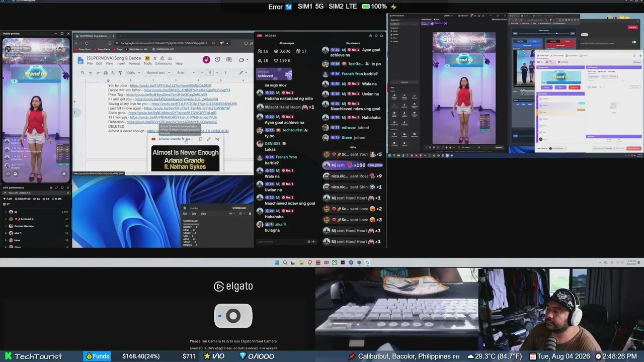Open the account avatar in Docs
Viewport: 644px width, 362px height.
pos(206,60)
